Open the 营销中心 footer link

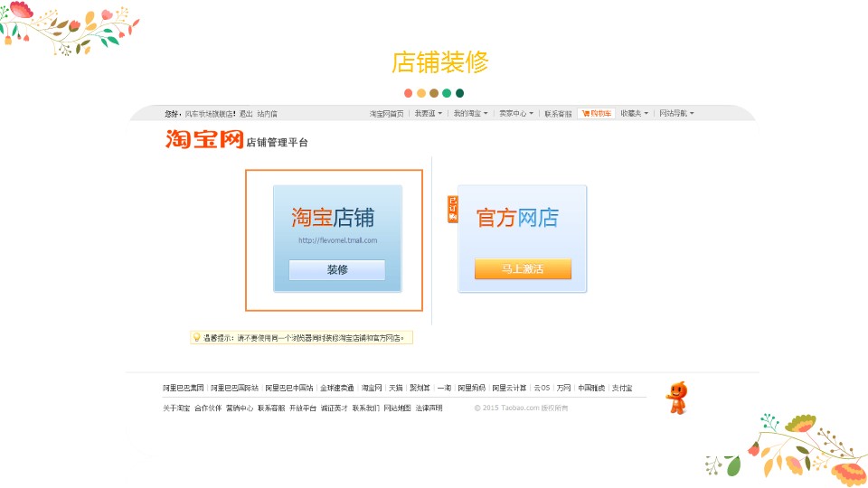239,408
